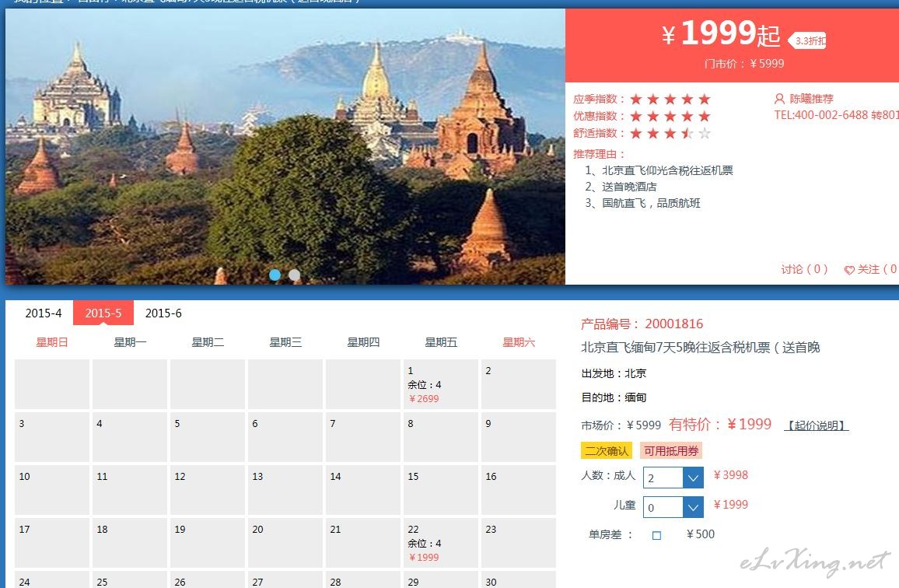Open the 成人 count dropdown
Image resolution: width=899 pixels, height=588 pixels.
(x=692, y=478)
